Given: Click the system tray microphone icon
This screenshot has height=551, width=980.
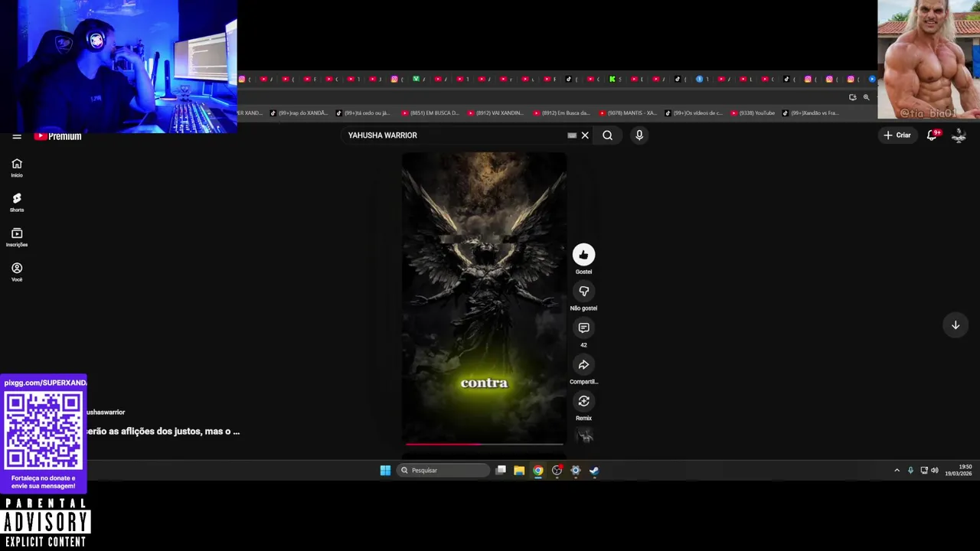Looking at the screenshot, I should tap(910, 471).
